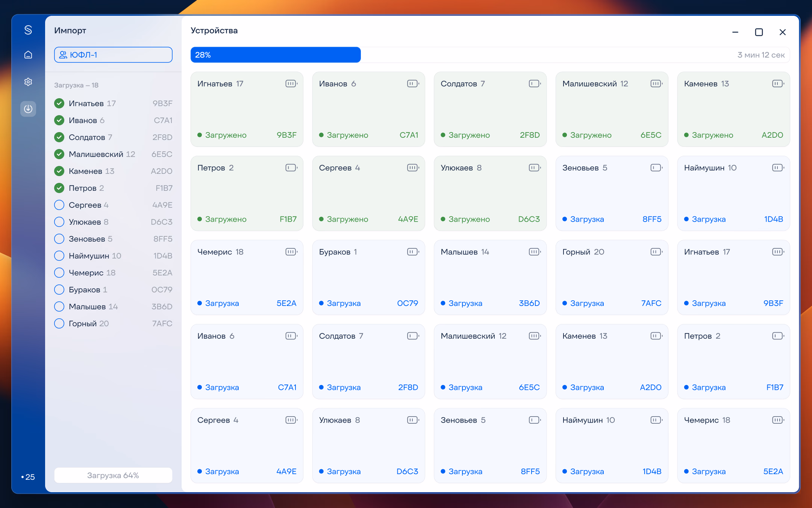Uncheck the green check beside Петров 2

pos(59,188)
